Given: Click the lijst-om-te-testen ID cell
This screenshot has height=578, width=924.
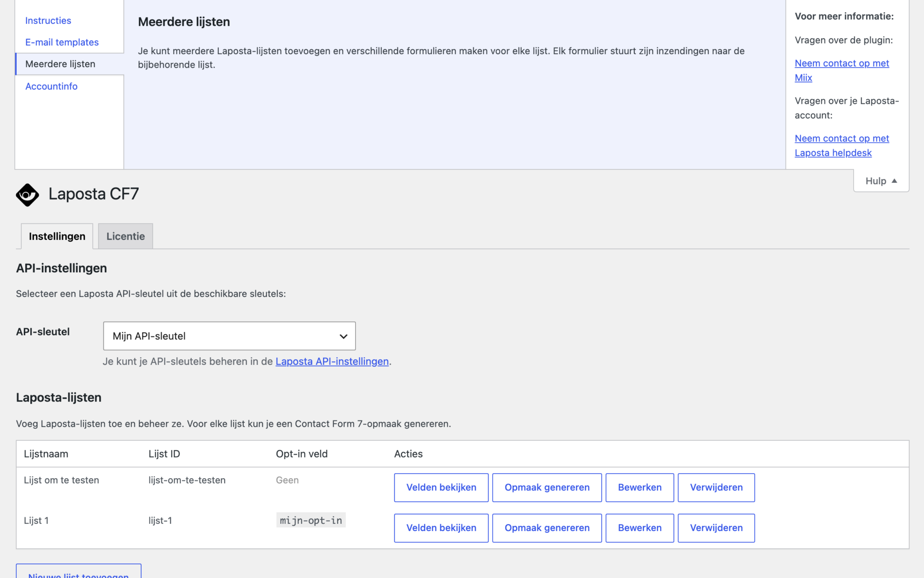Looking at the screenshot, I should (187, 480).
